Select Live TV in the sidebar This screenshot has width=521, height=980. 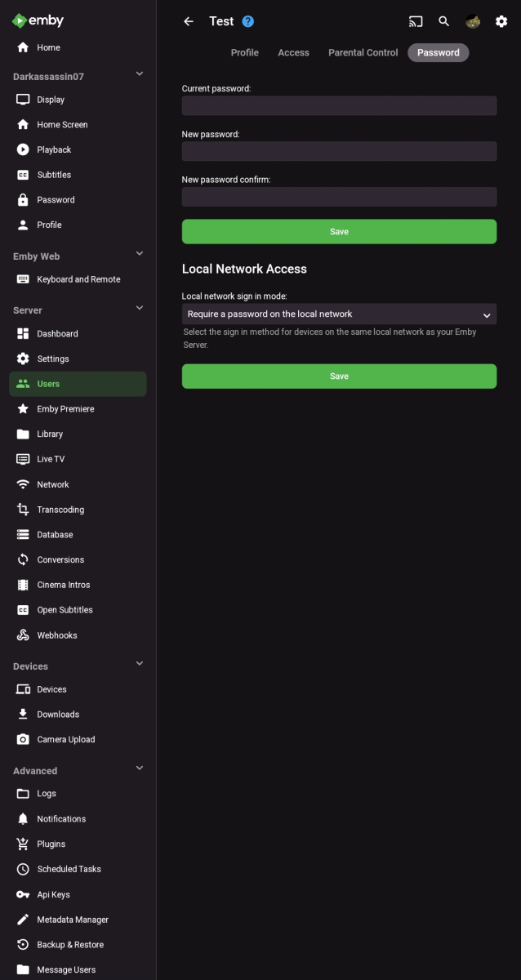click(x=52, y=459)
